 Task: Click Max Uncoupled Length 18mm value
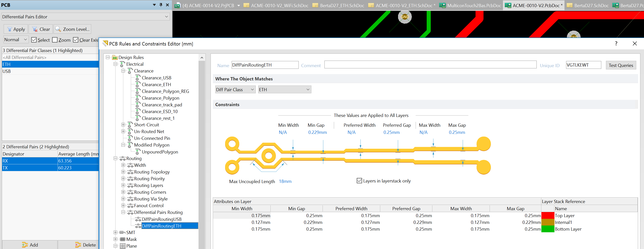285,181
